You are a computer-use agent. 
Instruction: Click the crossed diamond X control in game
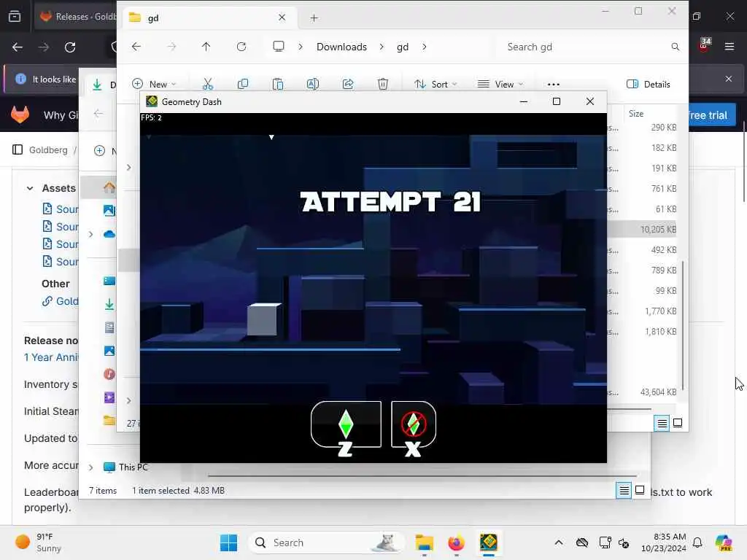413,424
